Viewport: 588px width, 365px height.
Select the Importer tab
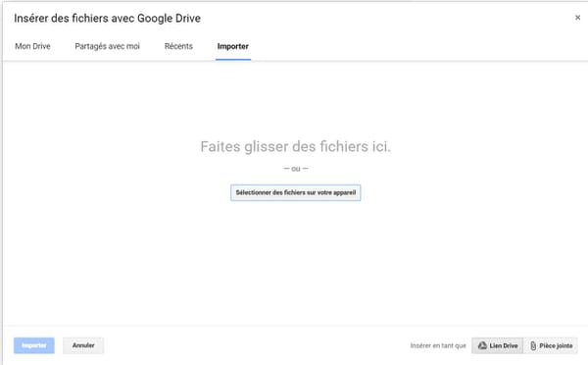(233, 46)
